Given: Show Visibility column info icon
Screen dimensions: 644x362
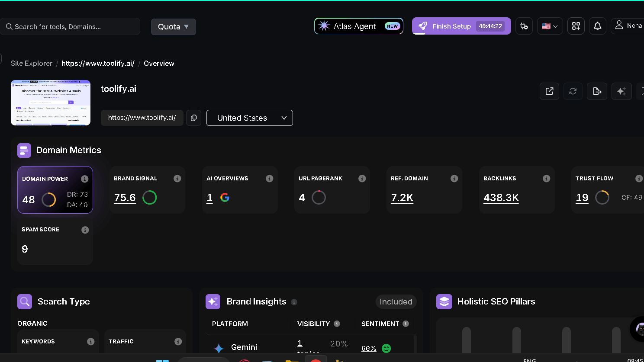Looking at the screenshot, I should point(337,324).
